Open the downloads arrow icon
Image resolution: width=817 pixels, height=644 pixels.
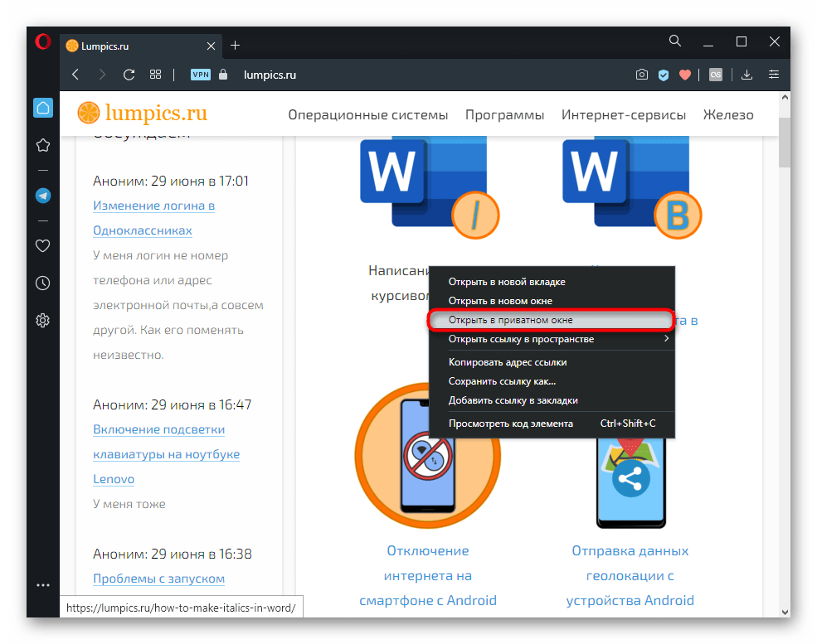coord(746,75)
